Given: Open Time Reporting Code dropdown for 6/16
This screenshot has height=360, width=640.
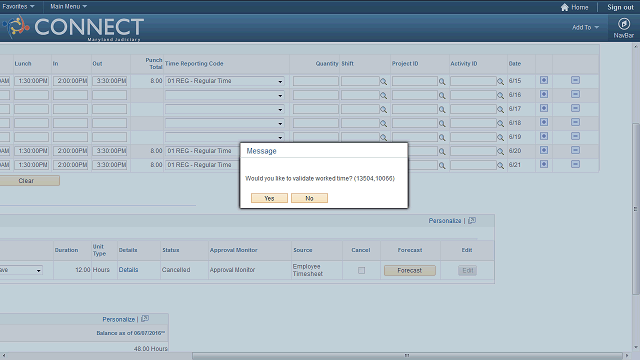Looking at the screenshot, I should pyautogui.click(x=224, y=95).
